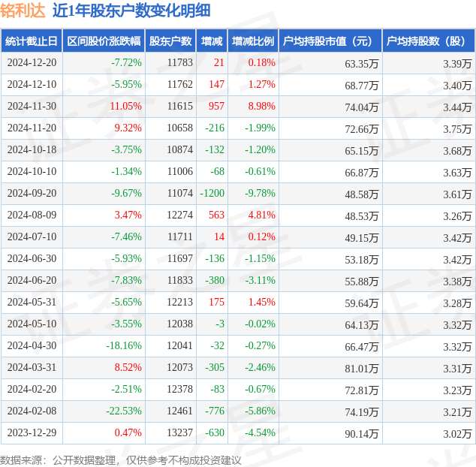The height and width of the screenshot is (467, 476).
Task: Click the date cell 2024-06-20
Action: click(32, 280)
